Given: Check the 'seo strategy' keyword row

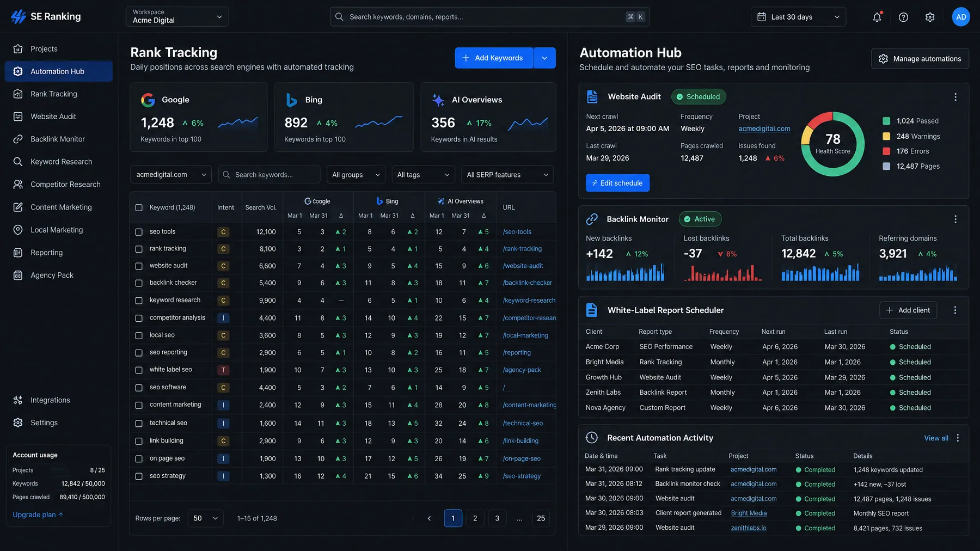Looking at the screenshot, I should 139,476.
